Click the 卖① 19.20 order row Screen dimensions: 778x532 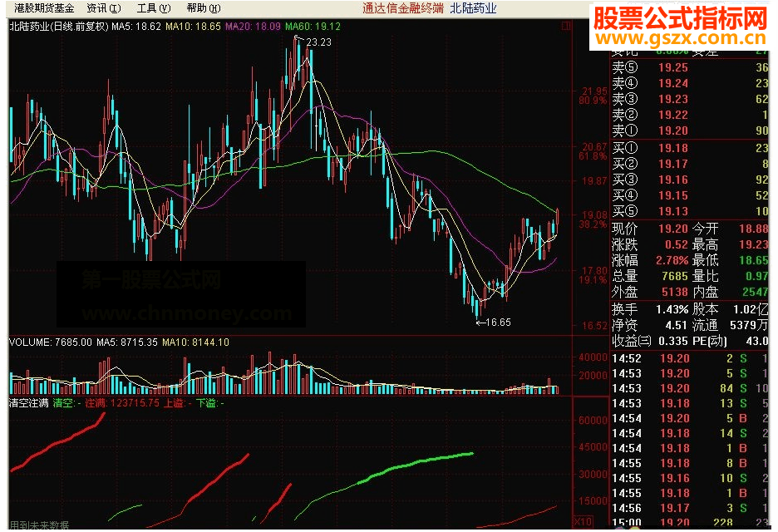coord(689,131)
